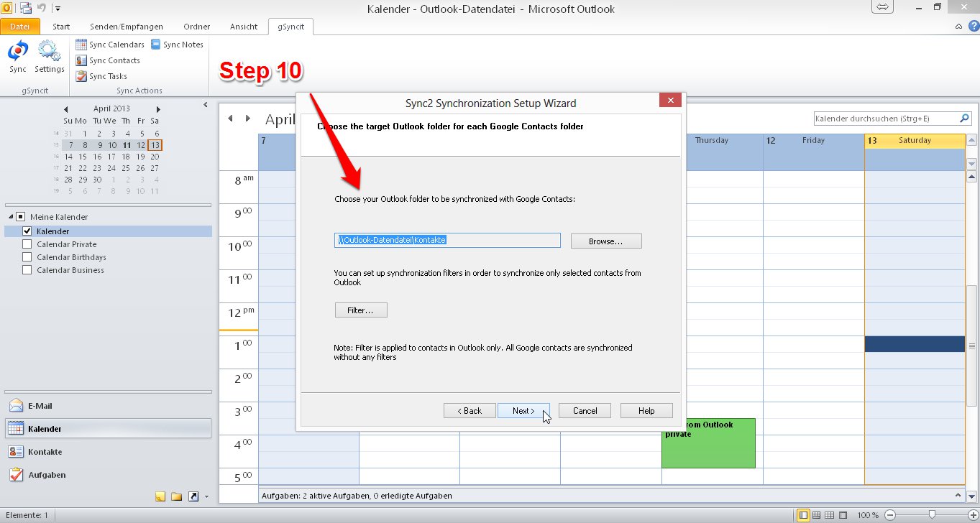Open gSyncit Settings gear icon

(x=50, y=52)
